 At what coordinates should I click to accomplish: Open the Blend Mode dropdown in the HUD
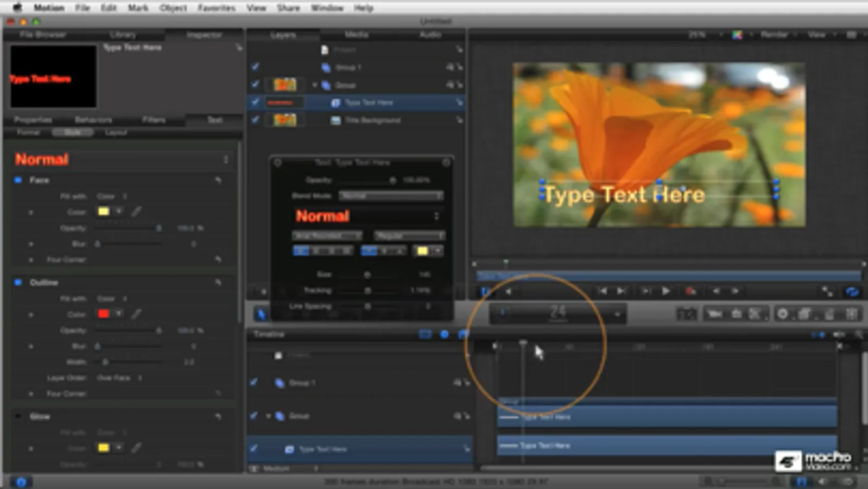(x=391, y=196)
